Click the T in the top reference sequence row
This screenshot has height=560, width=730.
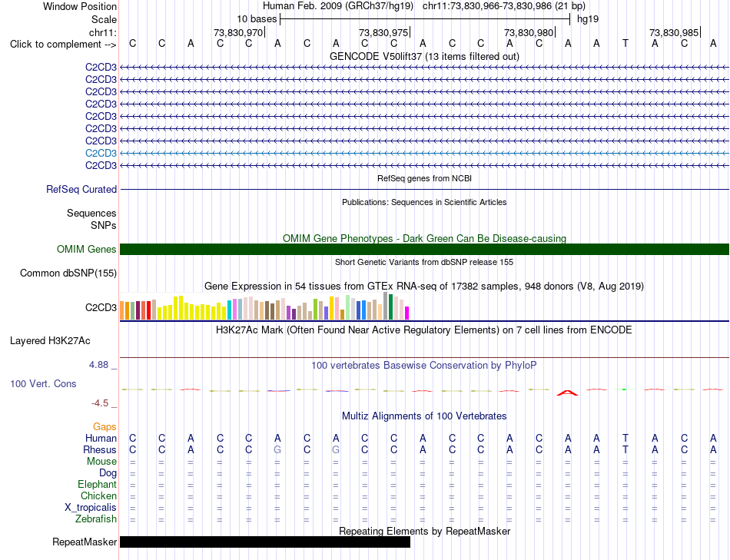coord(625,44)
